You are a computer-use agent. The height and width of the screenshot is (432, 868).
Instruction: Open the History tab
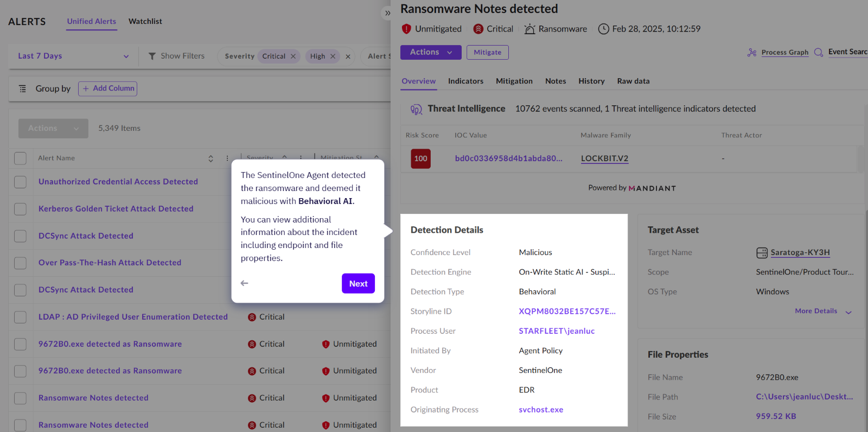tap(591, 81)
